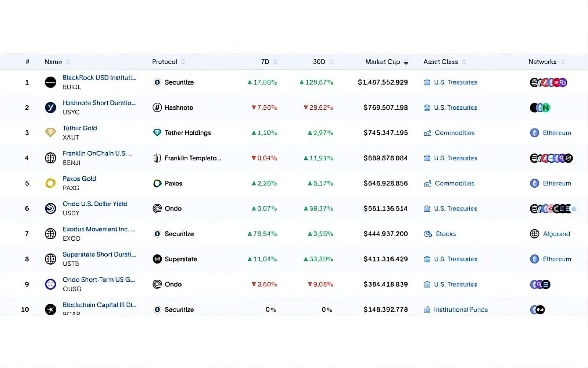Click the OUSG token logo icon
This screenshot has width=588, height=368.
[x=50, y=284]
